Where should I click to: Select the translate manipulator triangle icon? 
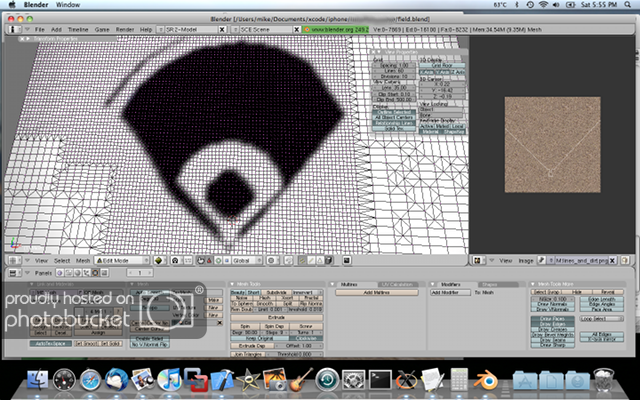[209, 260]
